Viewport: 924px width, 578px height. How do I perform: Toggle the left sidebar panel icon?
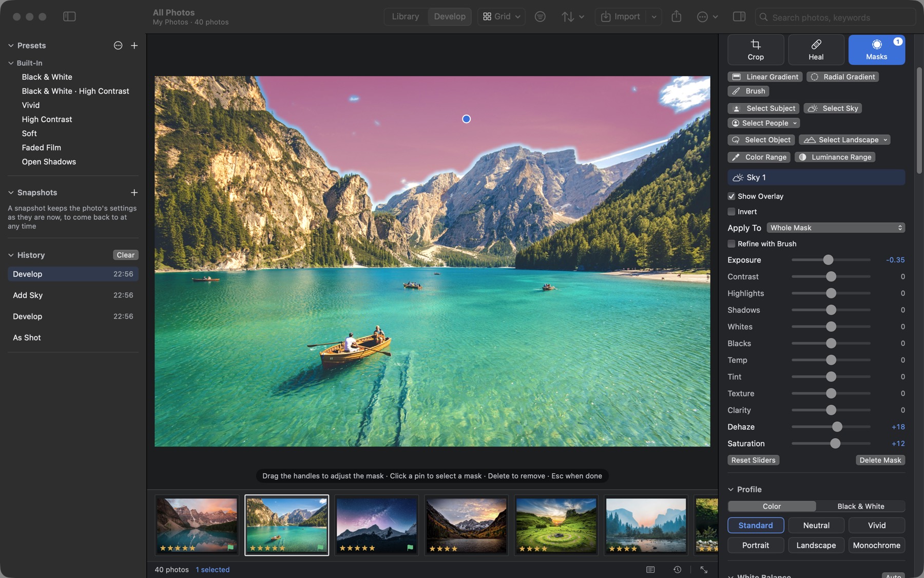coord(69,16)
